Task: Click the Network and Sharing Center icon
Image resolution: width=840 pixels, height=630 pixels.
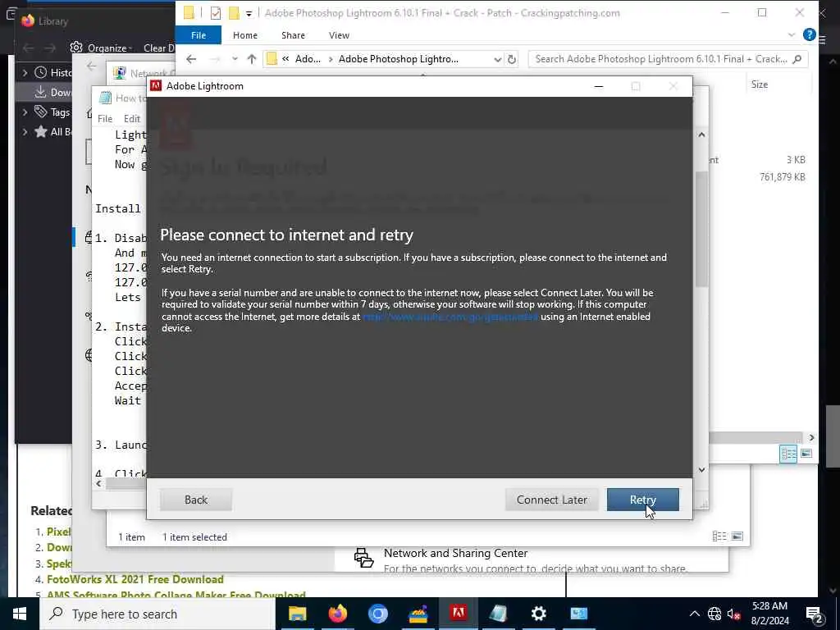Action: pyautogui.click(x=363, y=557)
